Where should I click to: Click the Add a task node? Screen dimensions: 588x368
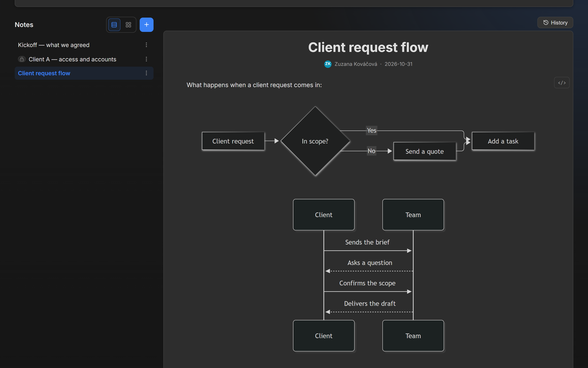[503, 141]
